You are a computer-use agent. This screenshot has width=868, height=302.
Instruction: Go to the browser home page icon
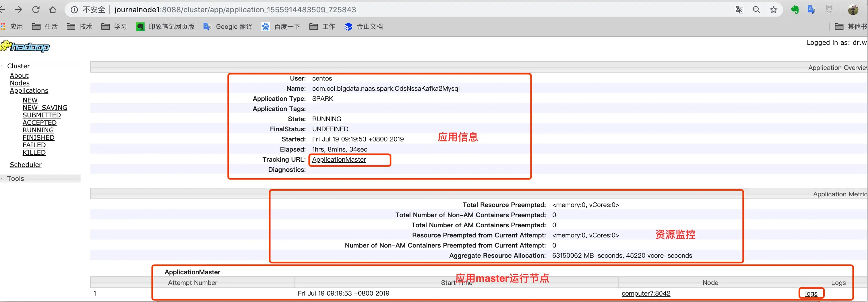click(x=53, y=10)
